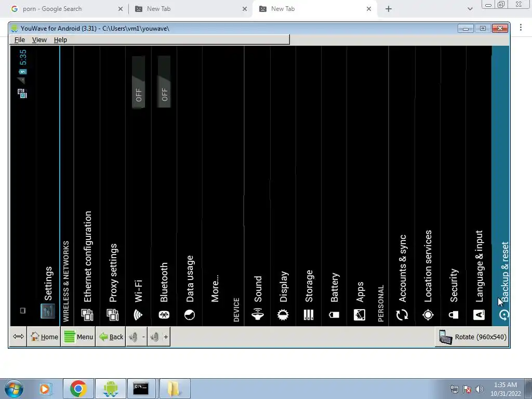The width and height of the screenshot is (532, 399).
Task: Tap the Android status bar battery icon
Action: (x=22, y=72)
